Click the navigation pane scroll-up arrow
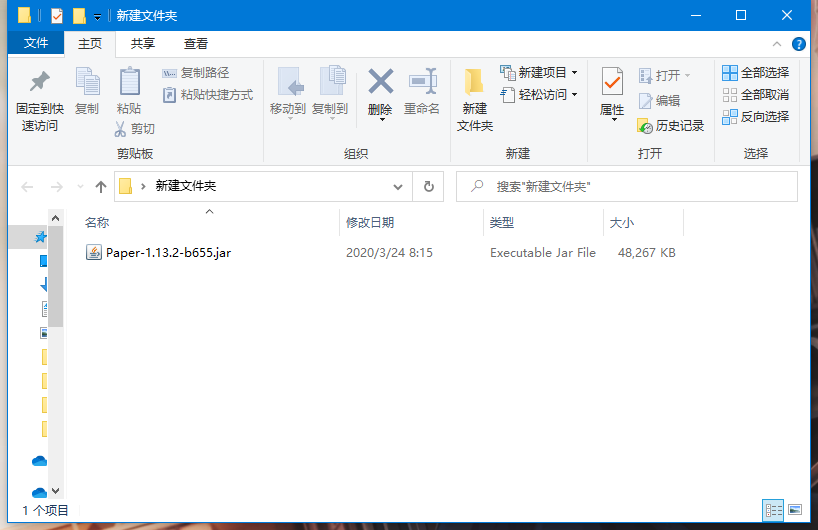The height and width of the screenshot is (530, 818). point(56,218)
